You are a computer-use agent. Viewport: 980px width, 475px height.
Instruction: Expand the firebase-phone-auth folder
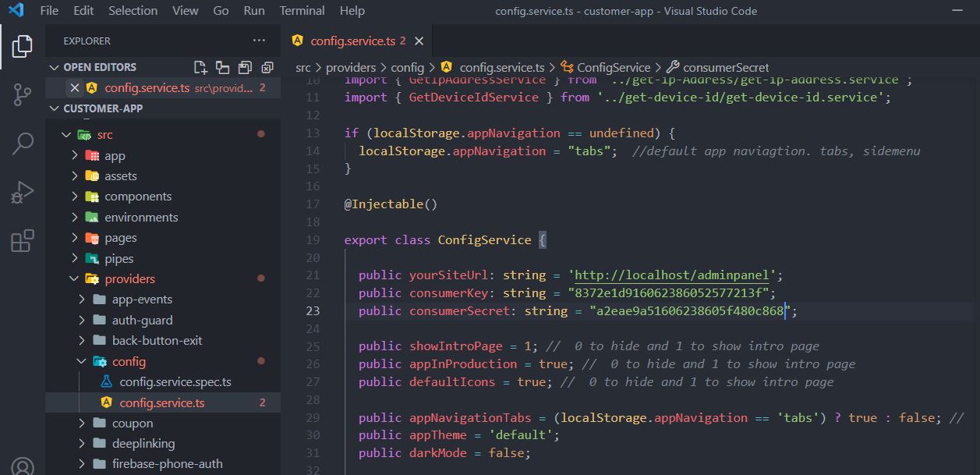pyautogui.click(x=167, y=464)
